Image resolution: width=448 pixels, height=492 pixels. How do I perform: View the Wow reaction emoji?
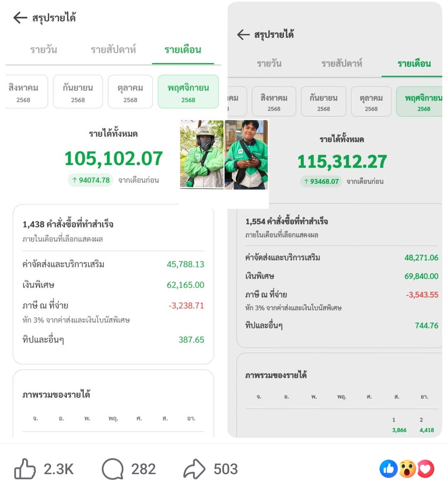[x=407, y=469]
